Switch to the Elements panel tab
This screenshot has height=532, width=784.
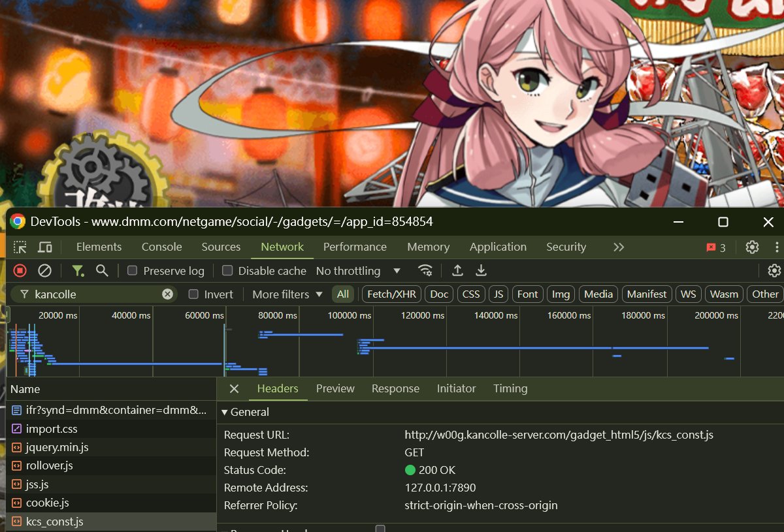tap(99, 247)
